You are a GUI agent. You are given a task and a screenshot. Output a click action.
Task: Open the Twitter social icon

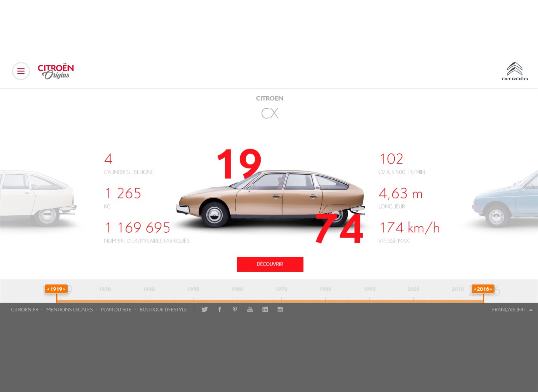[204, 309]
